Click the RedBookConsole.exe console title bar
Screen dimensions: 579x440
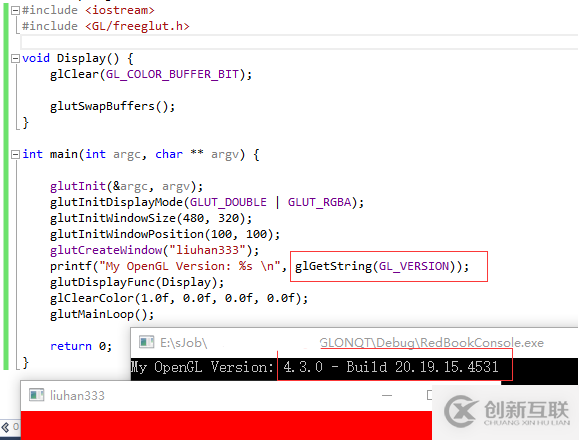(x=354, y=343)
